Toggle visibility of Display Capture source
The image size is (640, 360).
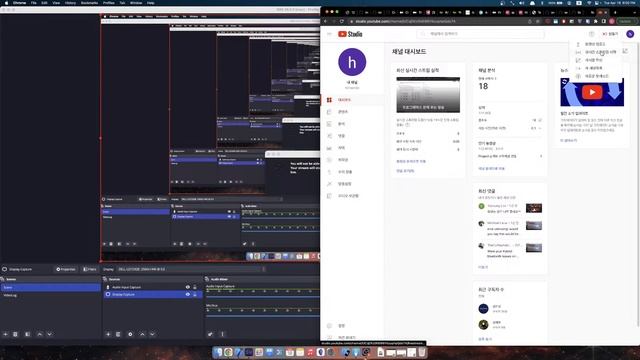tap(188, 294)
